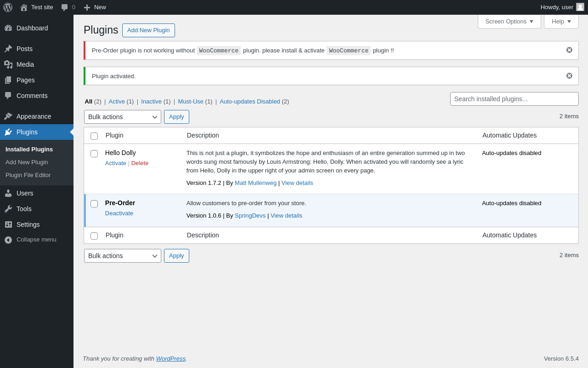Open the top Bulk actions dropdown
This screenshot has width=588, height=368.
(122, 117)
